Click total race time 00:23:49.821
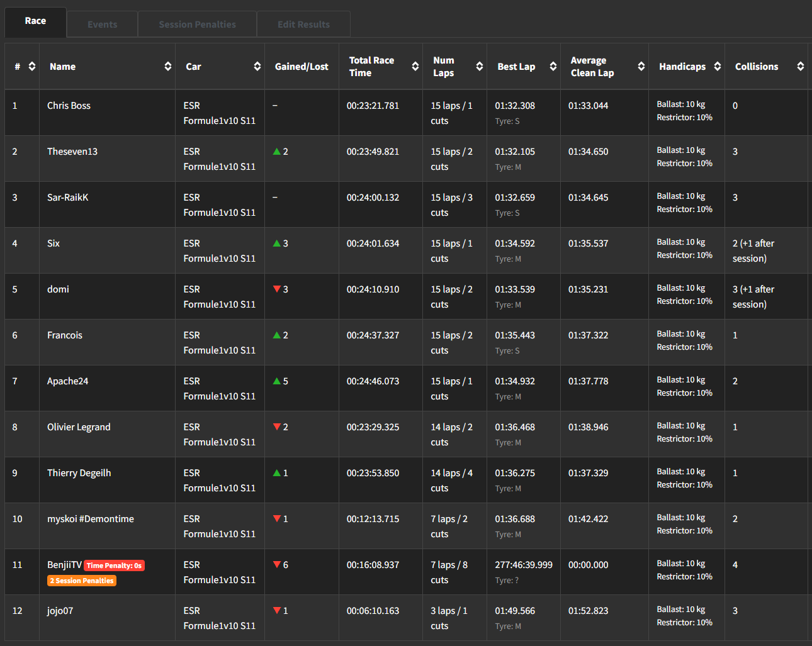 coord(373,152)
